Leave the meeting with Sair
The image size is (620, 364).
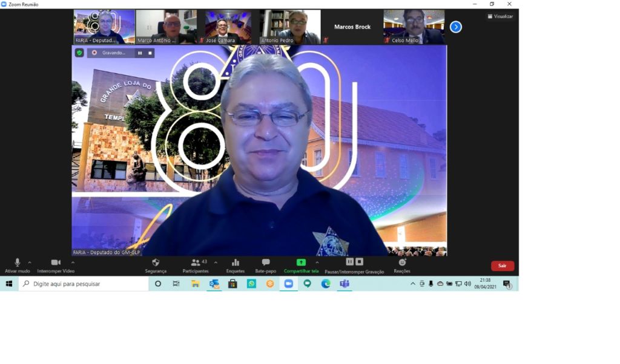pos(502,265)
